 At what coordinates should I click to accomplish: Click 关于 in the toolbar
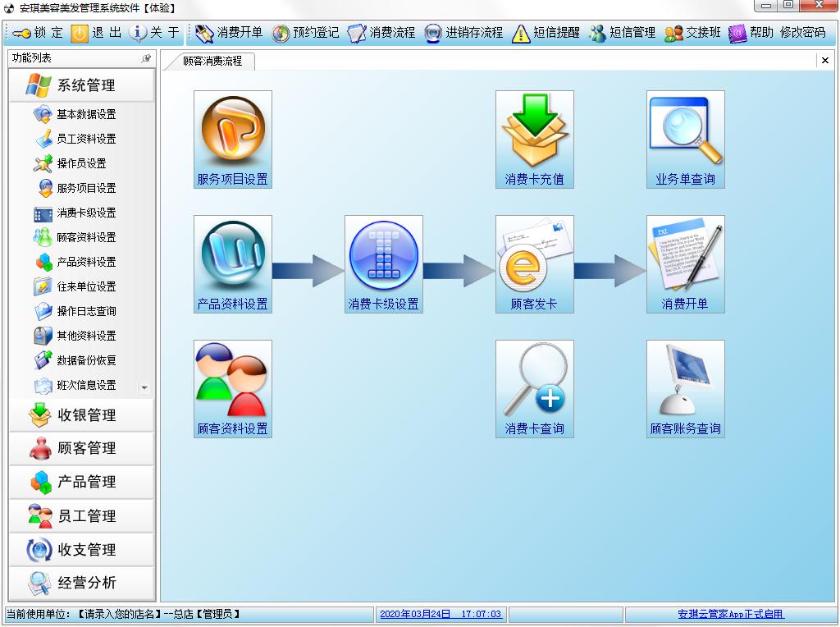click(x=154, y=33)
